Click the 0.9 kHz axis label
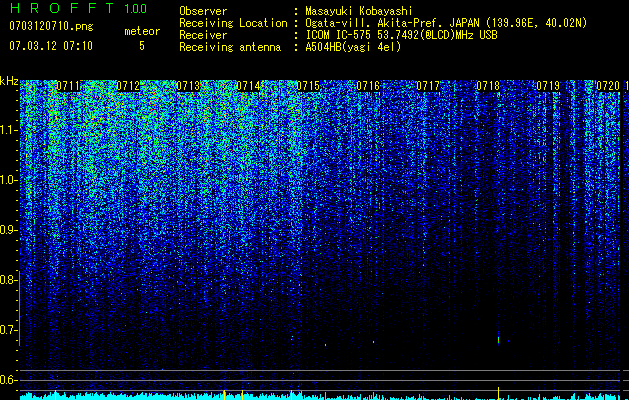 [x=8, y=230]
